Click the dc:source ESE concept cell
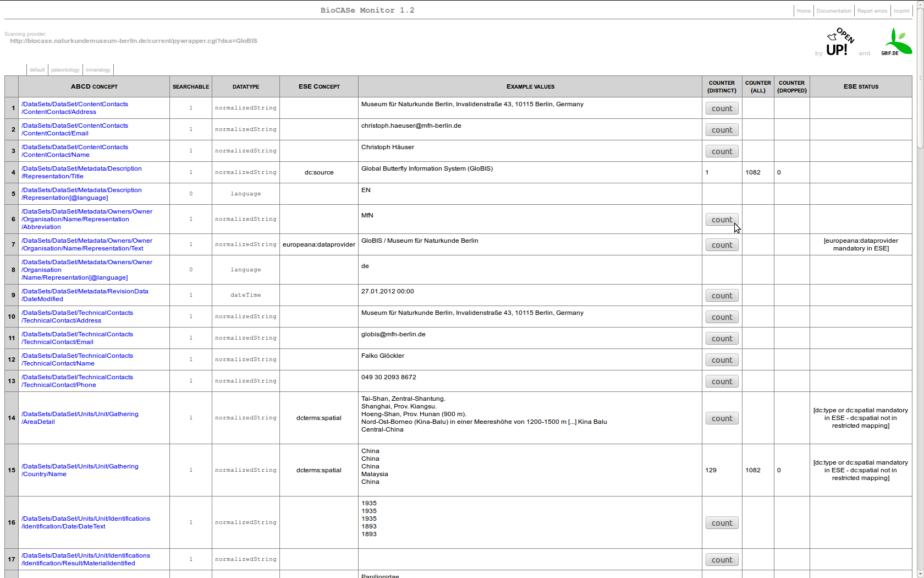924x578 pixels. pyautogui.click(x=319, y=172)
